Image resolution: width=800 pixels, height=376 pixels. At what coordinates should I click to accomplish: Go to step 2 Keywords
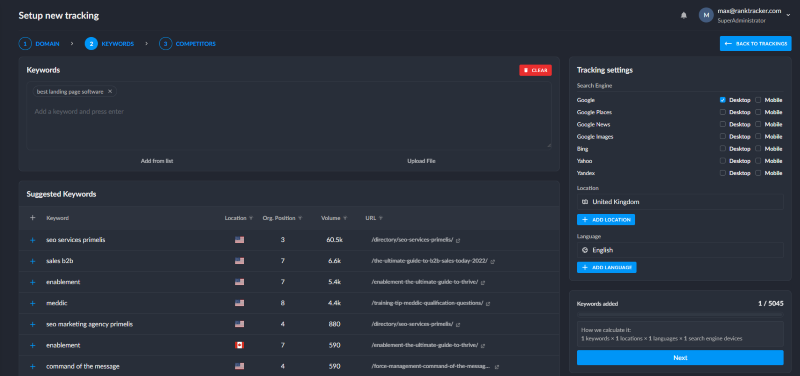pyautogui.click(x=109, y=44)
